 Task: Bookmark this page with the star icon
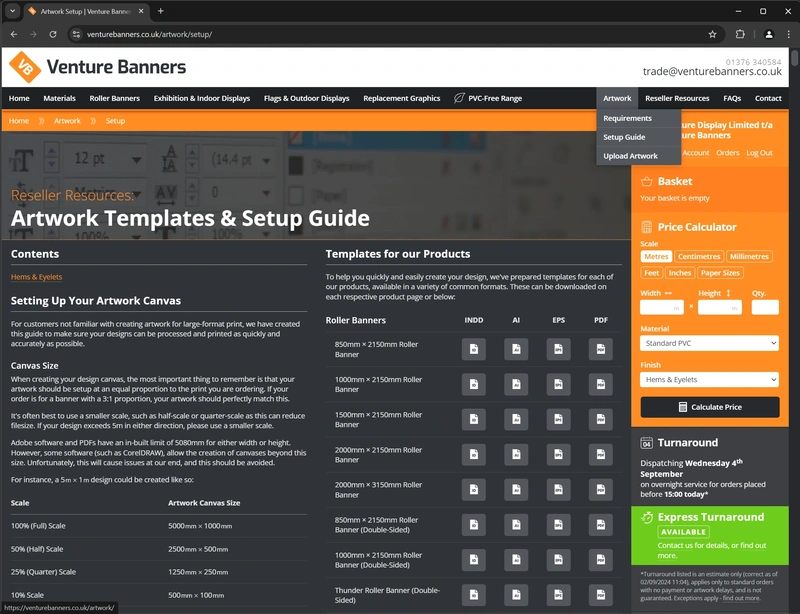click(712, 34)
